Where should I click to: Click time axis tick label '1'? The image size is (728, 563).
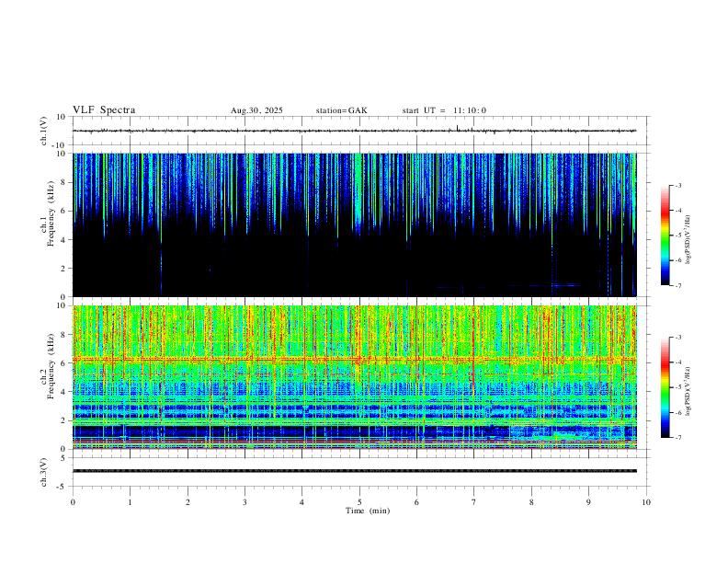point(131,502)
